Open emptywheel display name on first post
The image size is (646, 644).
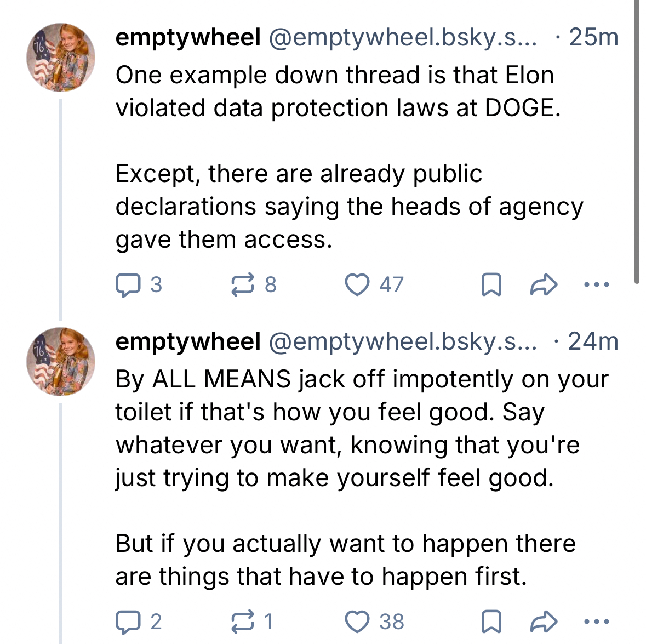188,37
